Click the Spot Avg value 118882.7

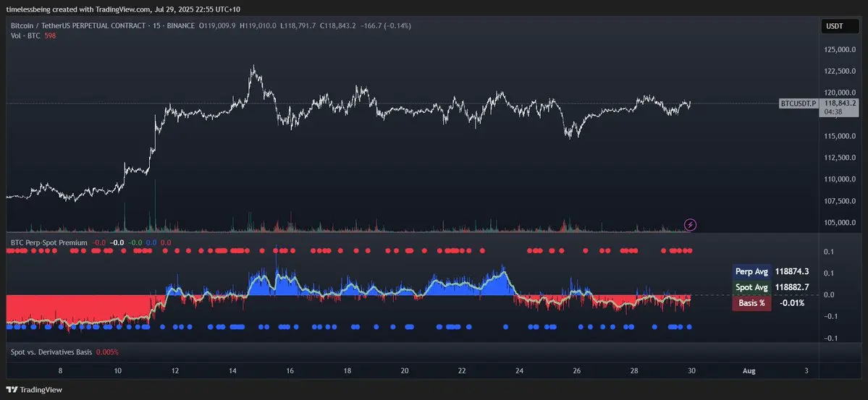pos(791,287)
